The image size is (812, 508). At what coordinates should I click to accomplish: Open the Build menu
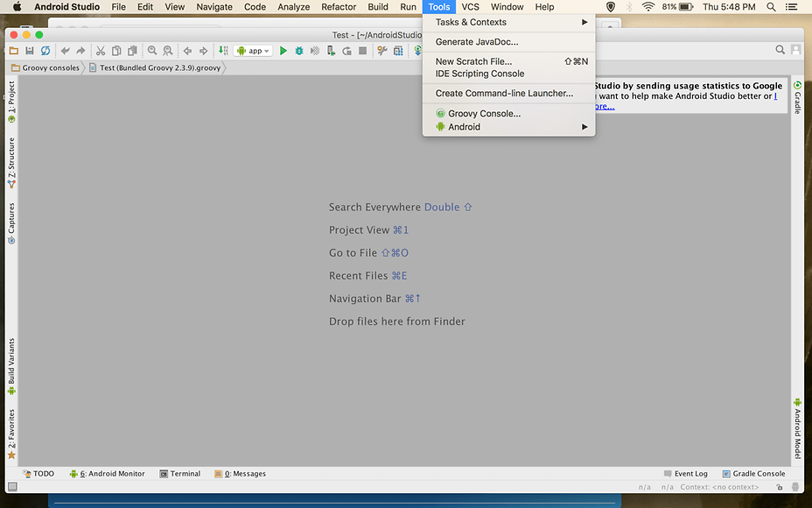[x=378, y=7]
